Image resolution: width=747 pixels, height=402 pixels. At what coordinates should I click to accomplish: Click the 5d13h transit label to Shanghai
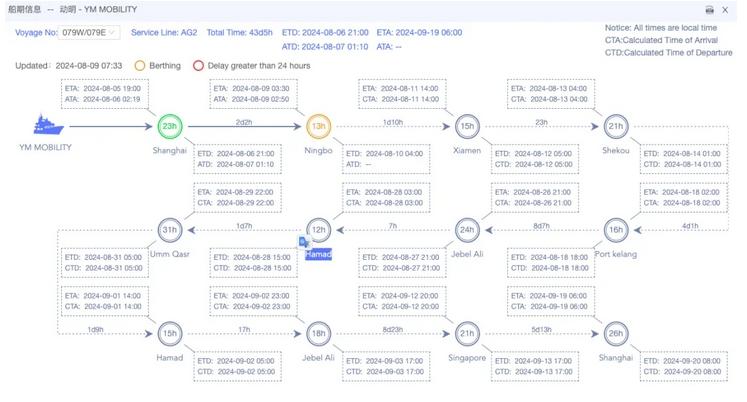(541, 330)
